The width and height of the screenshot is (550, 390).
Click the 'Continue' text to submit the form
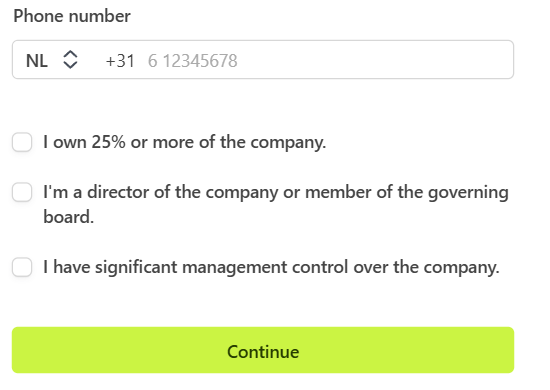pos(263,352)
